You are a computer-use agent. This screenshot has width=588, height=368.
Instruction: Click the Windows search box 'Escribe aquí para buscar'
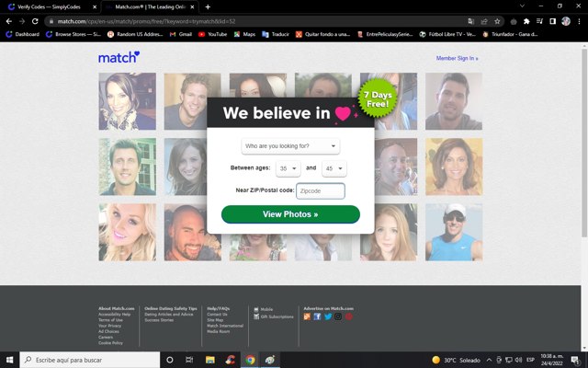pos(90,360)
